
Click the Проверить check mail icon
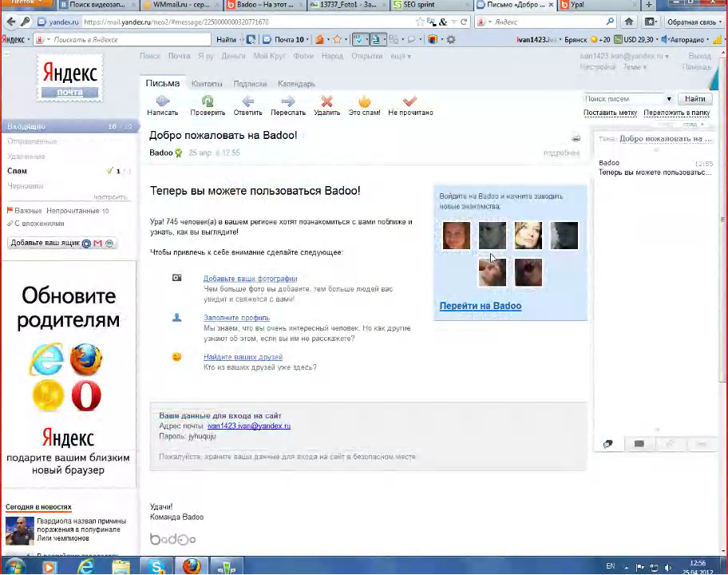pyautogui.click(x=208, y=101)
